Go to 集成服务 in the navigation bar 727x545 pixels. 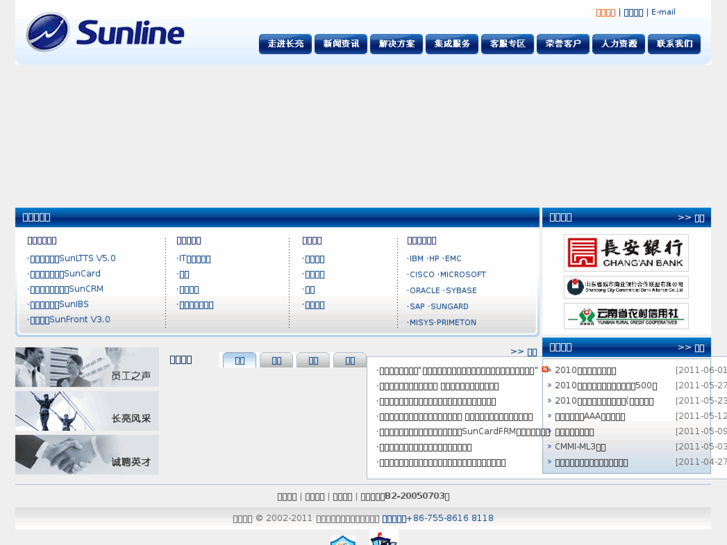coord(452,44)
